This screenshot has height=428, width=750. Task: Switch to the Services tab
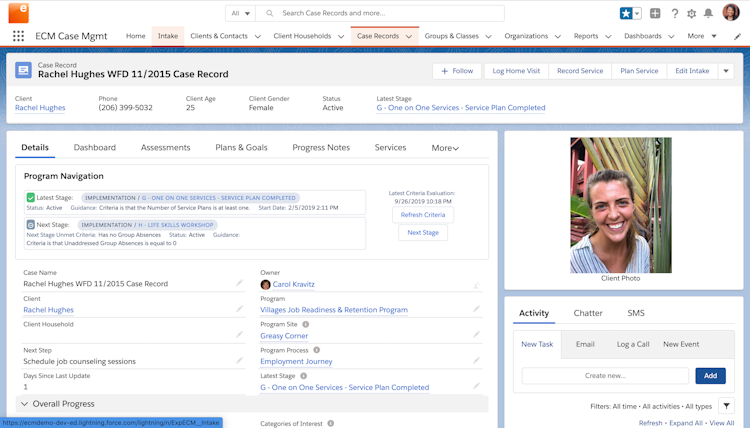(390, 147)
